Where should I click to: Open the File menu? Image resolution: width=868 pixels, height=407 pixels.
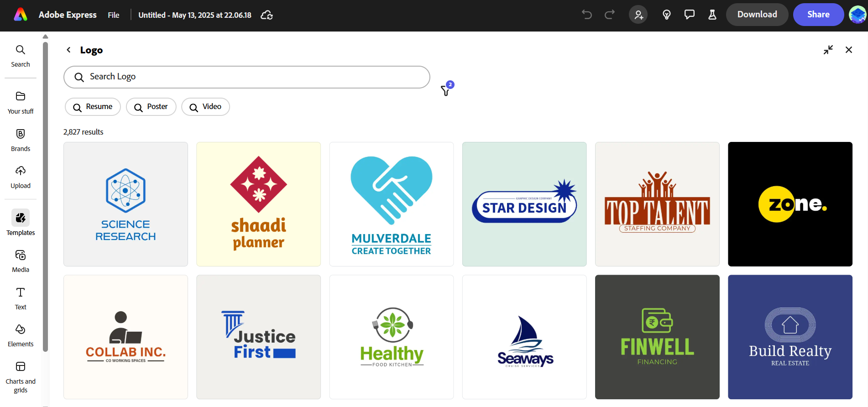[113, 15]
